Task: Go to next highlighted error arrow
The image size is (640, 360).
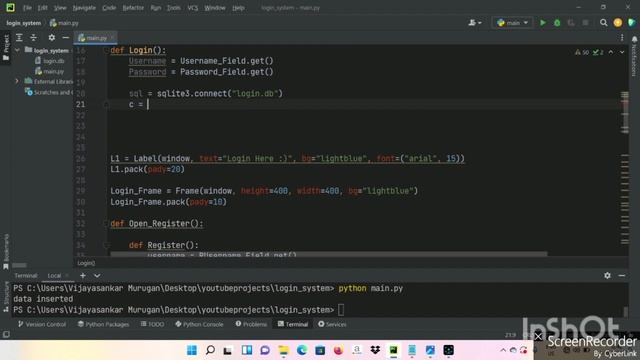Action: 622,52
